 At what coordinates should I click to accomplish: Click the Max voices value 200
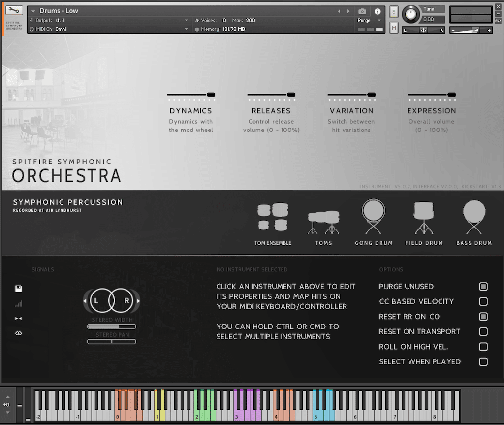tap(251, 20)
